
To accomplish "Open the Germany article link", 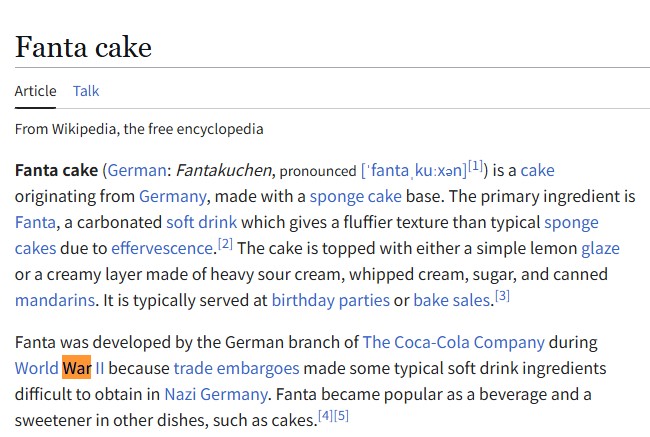I will coord(172,197).
